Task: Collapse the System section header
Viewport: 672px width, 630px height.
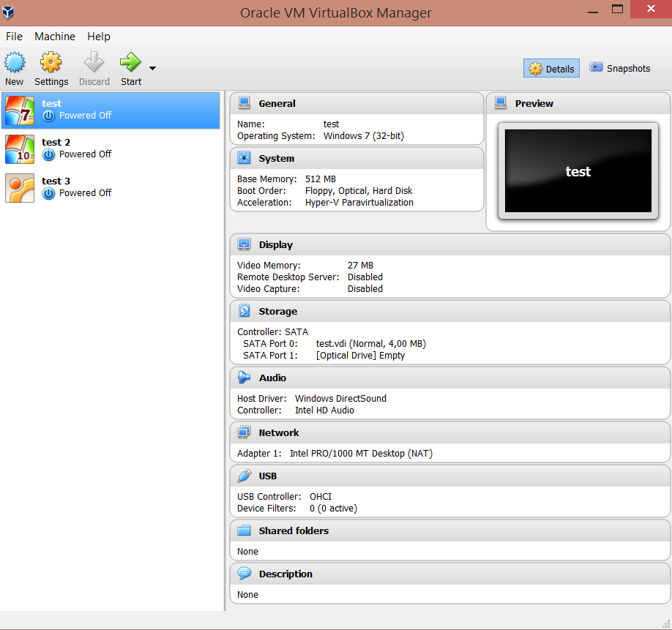Action: (x=276, y=159)
